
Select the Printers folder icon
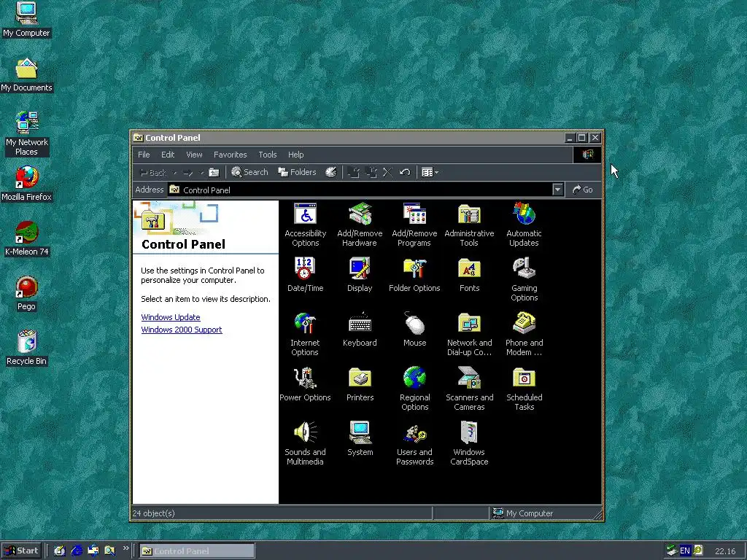click(360, 384)
